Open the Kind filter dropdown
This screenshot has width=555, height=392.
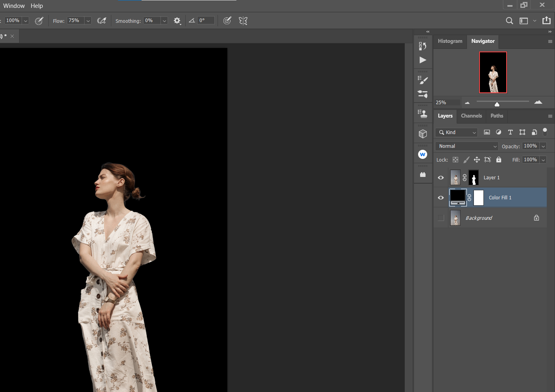pyautogui.click(x=456, y=133)
